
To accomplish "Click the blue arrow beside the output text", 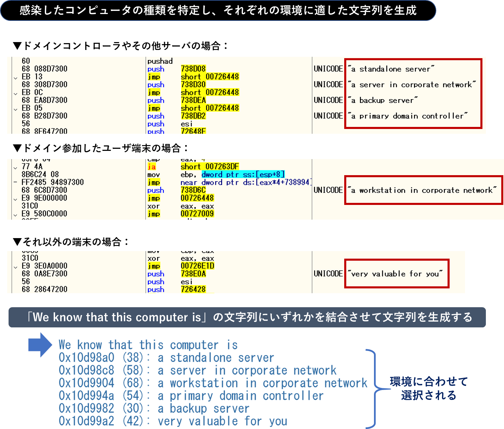I will click(x=40, y=345).
